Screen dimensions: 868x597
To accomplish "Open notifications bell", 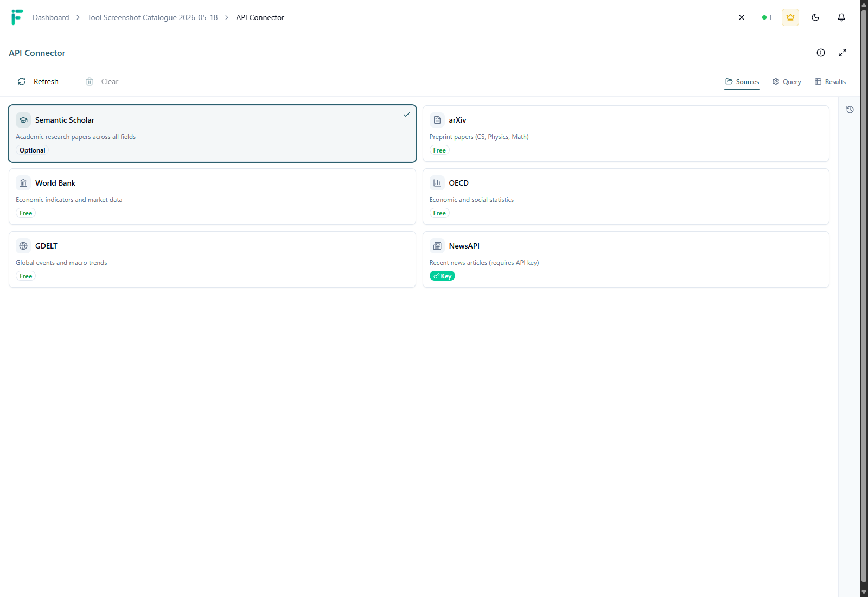I will 841,17.
